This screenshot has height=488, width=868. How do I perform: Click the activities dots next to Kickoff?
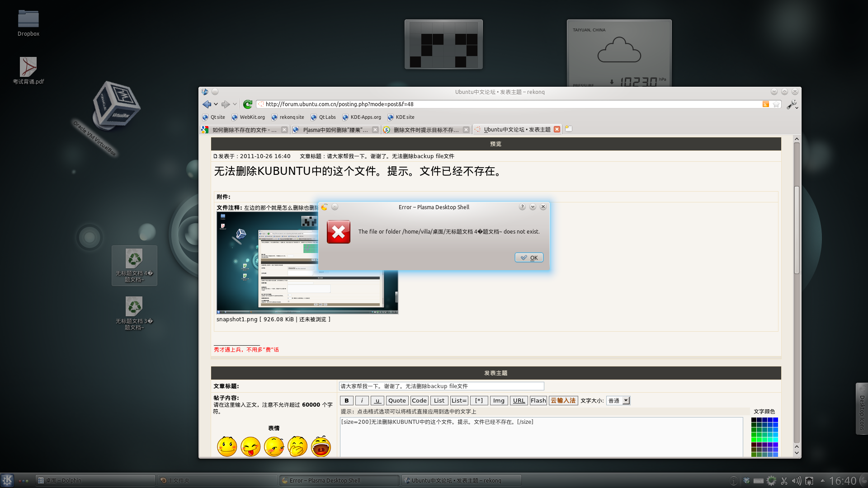coord(24,481)
